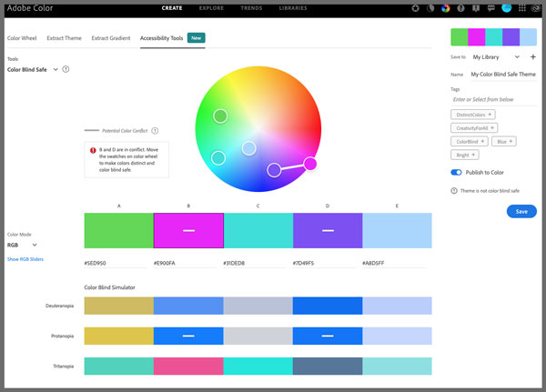Select green handle on color wheel
This screenshot has height=392, width=546.
[x=220, y=116]
